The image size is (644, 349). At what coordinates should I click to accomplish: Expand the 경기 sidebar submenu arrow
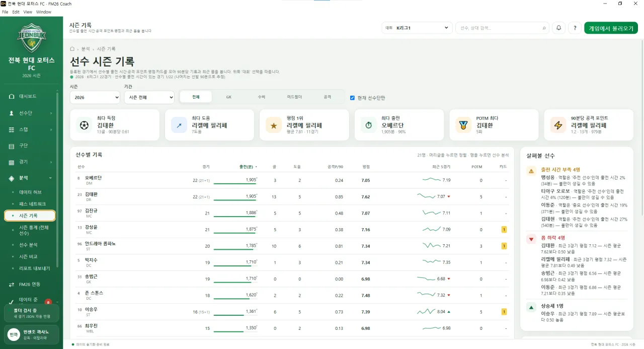click(51, 162)
